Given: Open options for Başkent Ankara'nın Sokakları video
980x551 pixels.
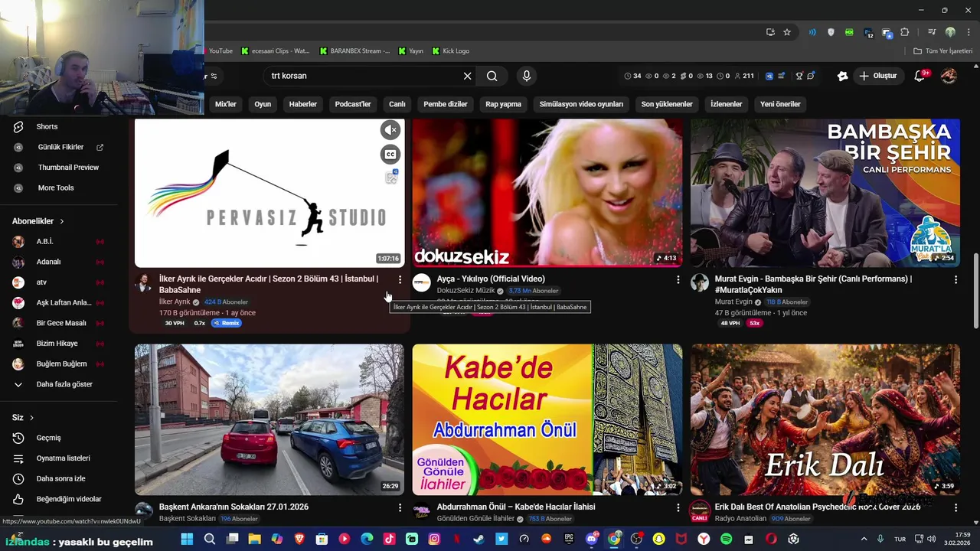Looking at the screenshot, I should (x=400, y=507).
